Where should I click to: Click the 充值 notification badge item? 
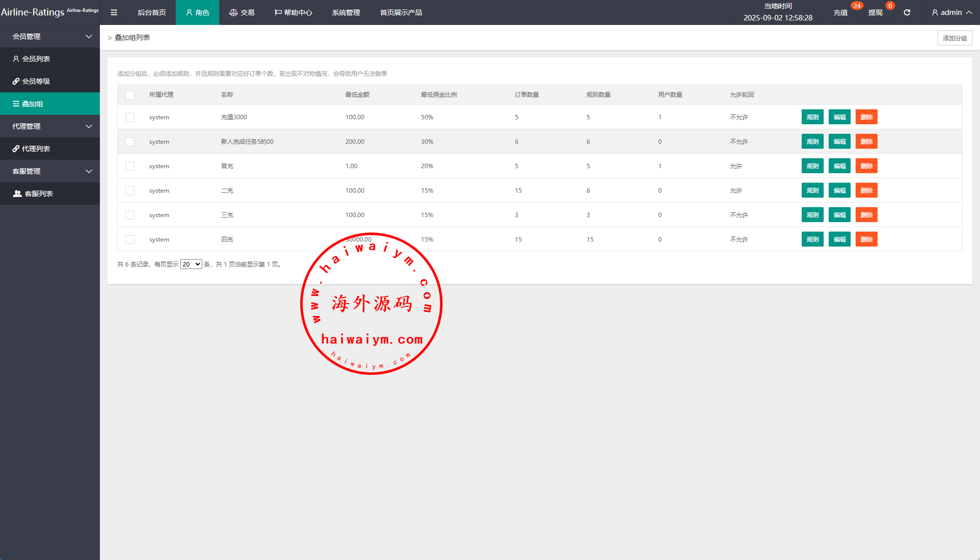pos(841,12)
